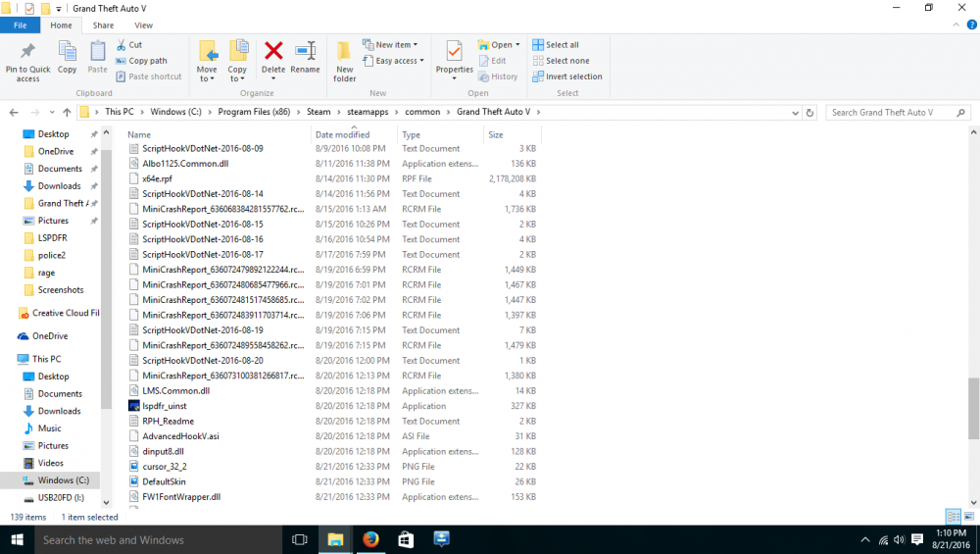Go up one folder level arrow
Viewport: 980px width, 554px height.
[x=67, y=113]
